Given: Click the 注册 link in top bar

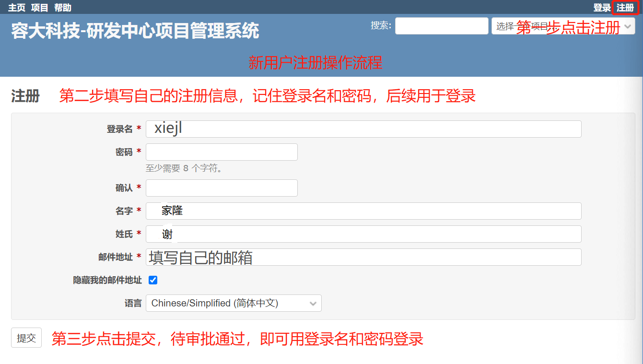Looking at the screenshot, I should coord(625,8).
